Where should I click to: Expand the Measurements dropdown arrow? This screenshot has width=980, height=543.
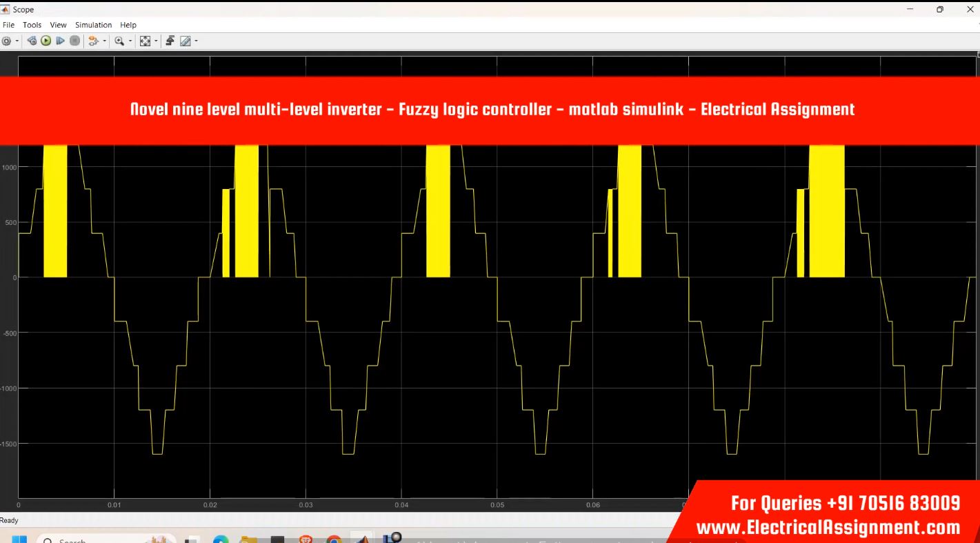click(x=196, y=41)
